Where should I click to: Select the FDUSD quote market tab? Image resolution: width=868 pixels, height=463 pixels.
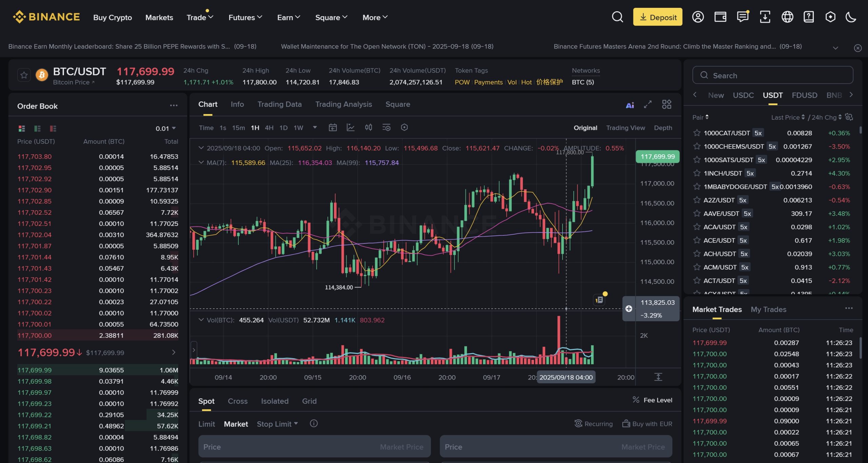[804, 95]
